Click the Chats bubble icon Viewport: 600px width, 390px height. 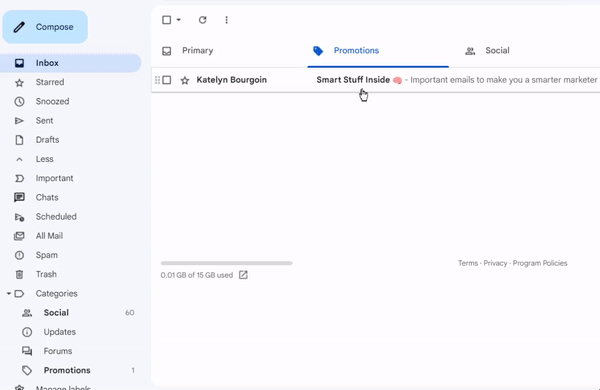(x=19, y=197)
